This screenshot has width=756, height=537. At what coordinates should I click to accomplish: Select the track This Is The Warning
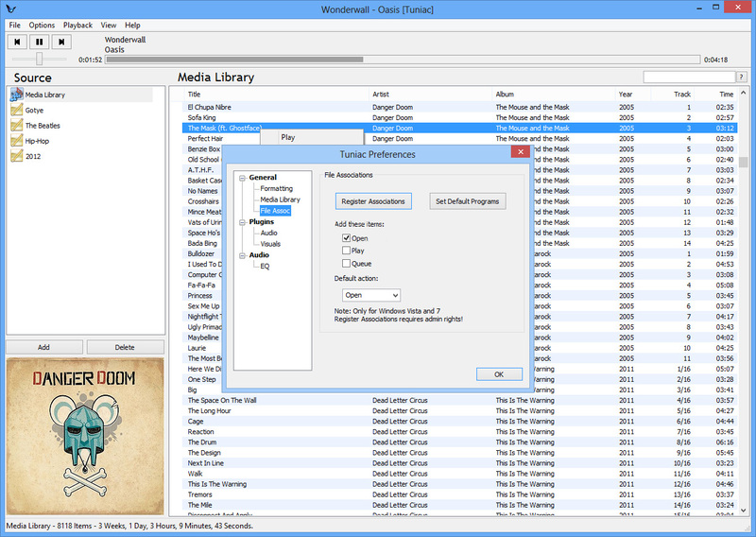point(458,484)
